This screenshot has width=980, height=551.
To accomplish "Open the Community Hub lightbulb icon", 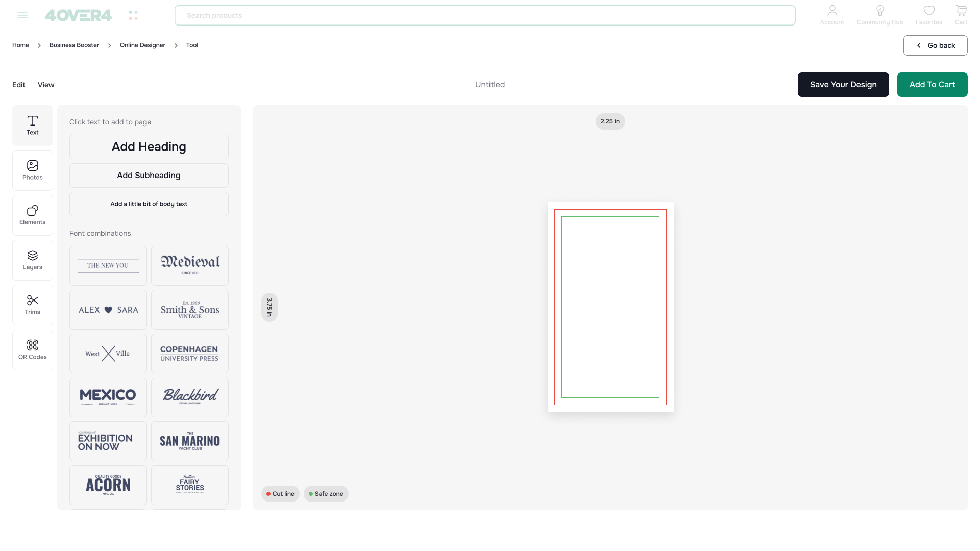I will [x=879, y=14].
